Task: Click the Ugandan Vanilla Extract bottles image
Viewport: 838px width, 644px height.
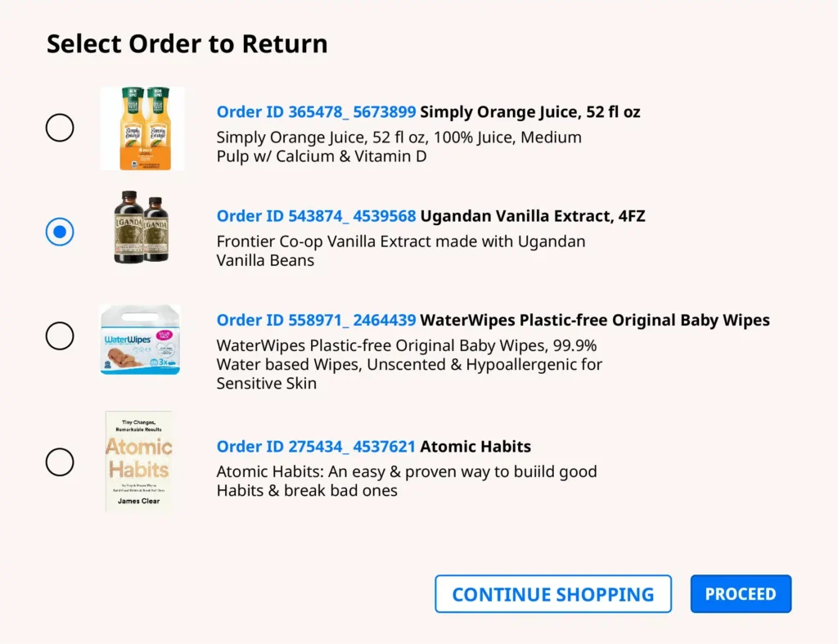Action: [x=142, y=227]
